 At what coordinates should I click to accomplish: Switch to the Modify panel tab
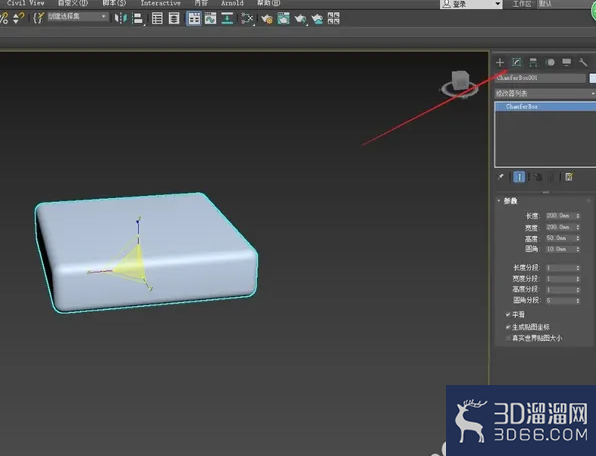(x=517, y=62)
